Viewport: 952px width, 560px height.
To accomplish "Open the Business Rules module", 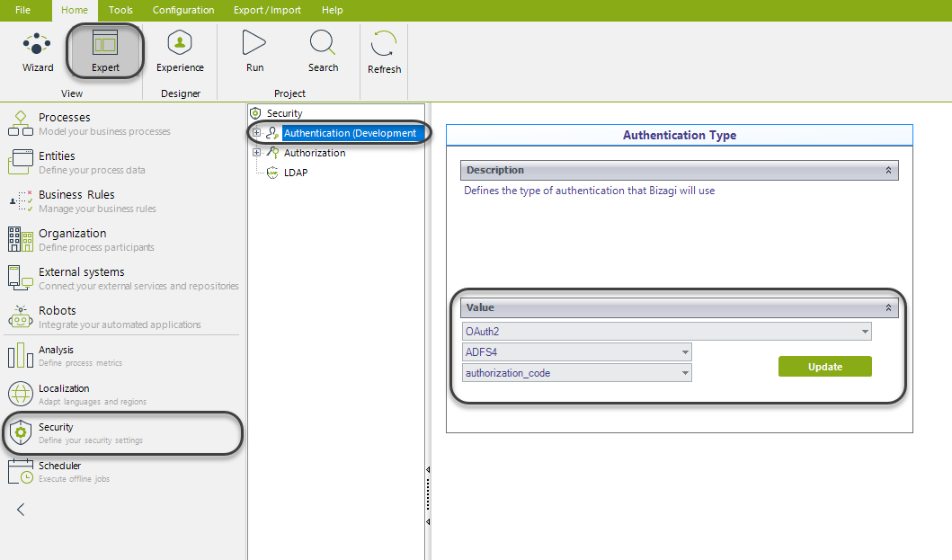I will [121, 201].
